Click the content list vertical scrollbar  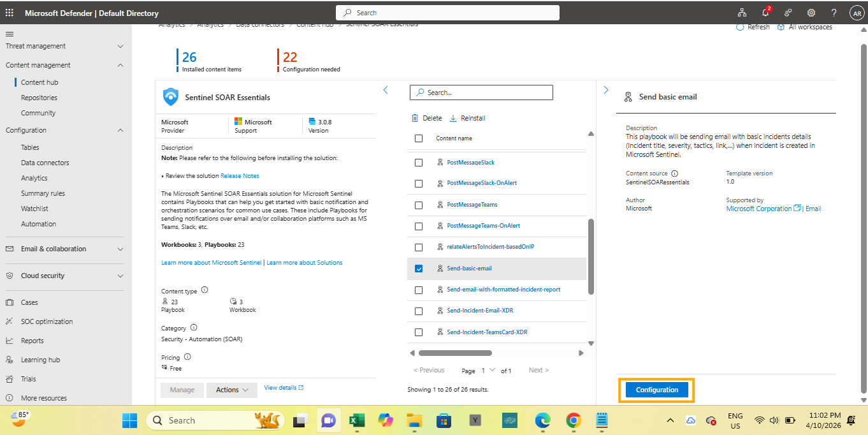[591, 256]
